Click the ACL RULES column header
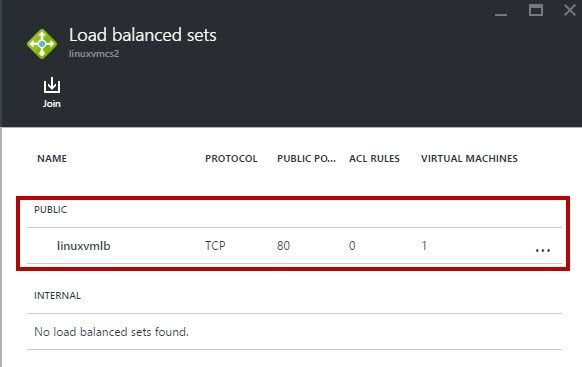Image resolution: width=582 pixels, height=367 pixels. coord(374,158)
